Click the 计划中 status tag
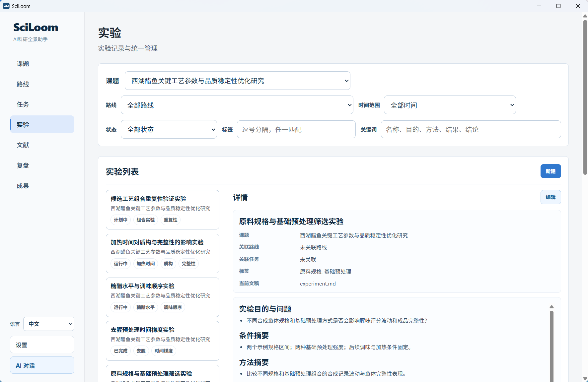Image resolution: width=588 pixels, height=382 pixels. click(120, 220)
